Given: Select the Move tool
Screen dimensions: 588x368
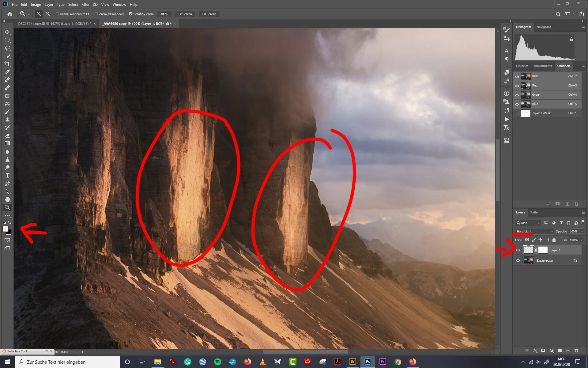Looking at the screenshot, I should point(7,32).
